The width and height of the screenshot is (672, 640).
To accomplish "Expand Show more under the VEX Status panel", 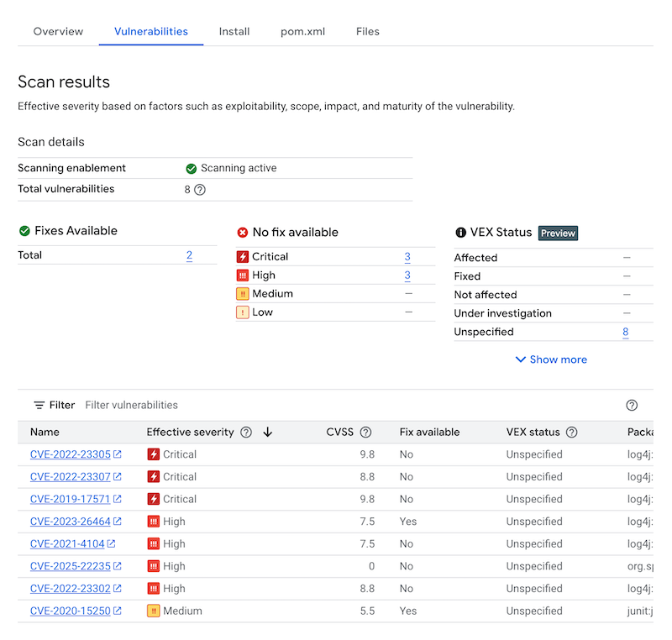I will click(x=550, y=359).
